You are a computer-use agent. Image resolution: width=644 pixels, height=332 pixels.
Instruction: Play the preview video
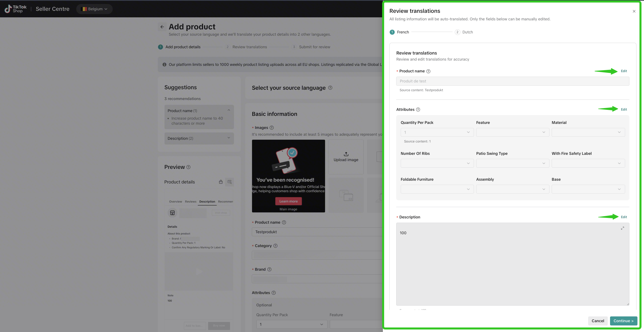pos(199,271)
